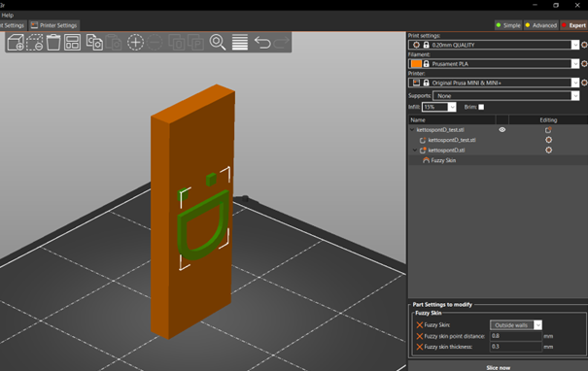Click the gear icon beside Filament dropdown
Image resolution: width=588 pixels, height=371 pixels.
click(x=584, y=64)
